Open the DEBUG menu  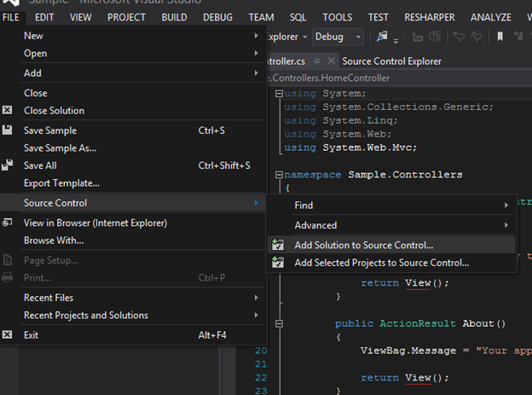pyautogui.click(x=217, y=17)
